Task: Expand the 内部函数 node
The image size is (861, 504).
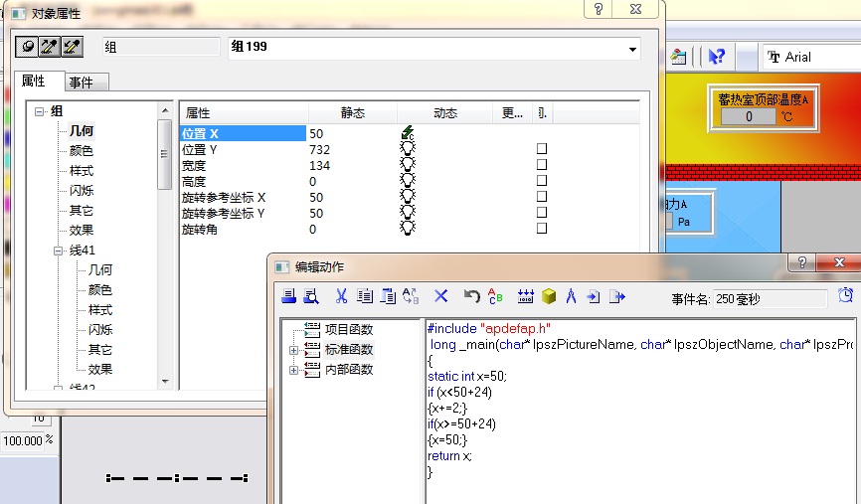Action: 293,370
